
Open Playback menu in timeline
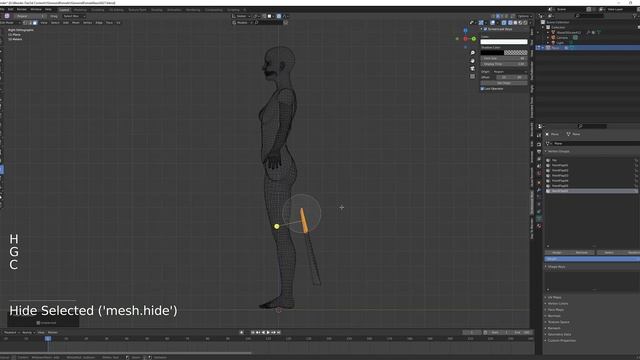11,333
